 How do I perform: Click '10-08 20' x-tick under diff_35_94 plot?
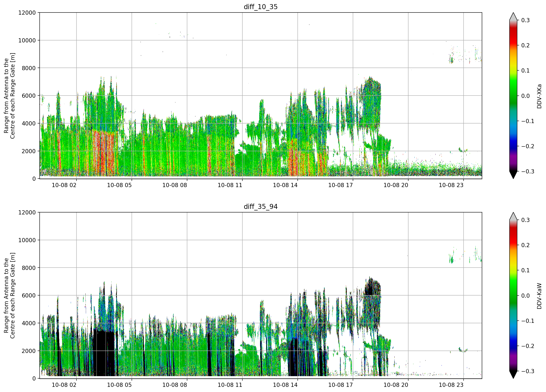396,385
